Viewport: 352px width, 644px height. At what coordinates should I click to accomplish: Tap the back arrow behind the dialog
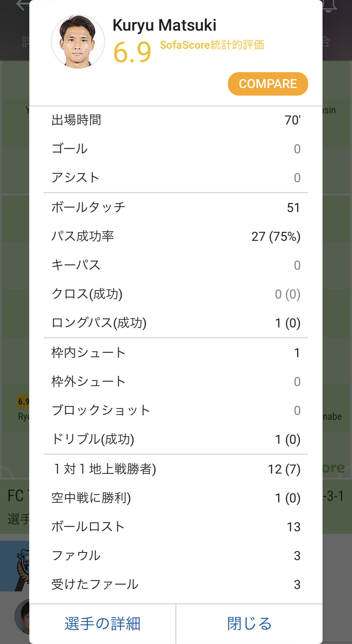point(22,5)
